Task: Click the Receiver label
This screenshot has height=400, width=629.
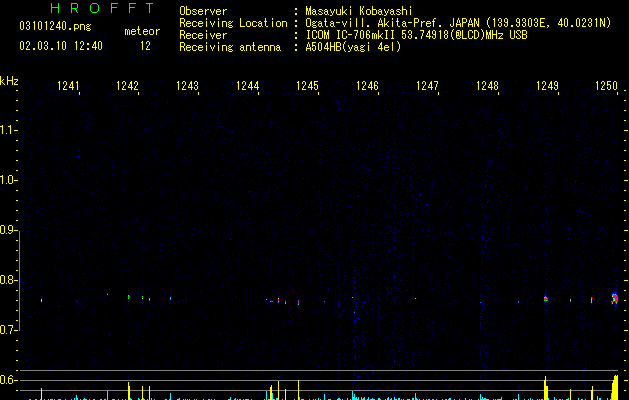Action: click(x=203, y=35)
